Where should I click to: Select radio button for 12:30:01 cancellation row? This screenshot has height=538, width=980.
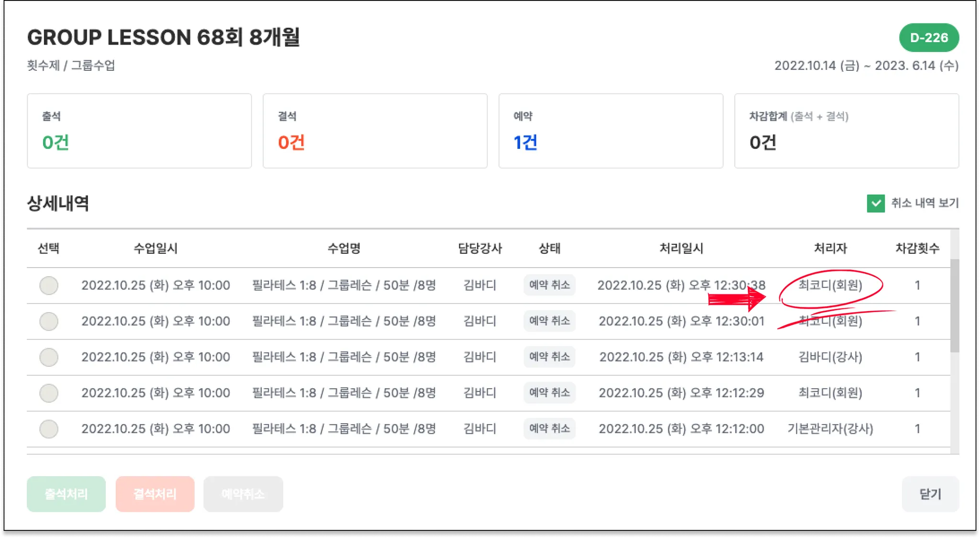click(x=49, y=322)
